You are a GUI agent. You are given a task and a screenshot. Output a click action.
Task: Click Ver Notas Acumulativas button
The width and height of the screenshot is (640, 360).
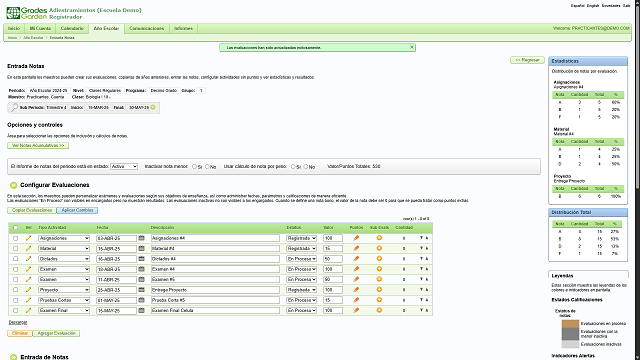coord(38,145)
